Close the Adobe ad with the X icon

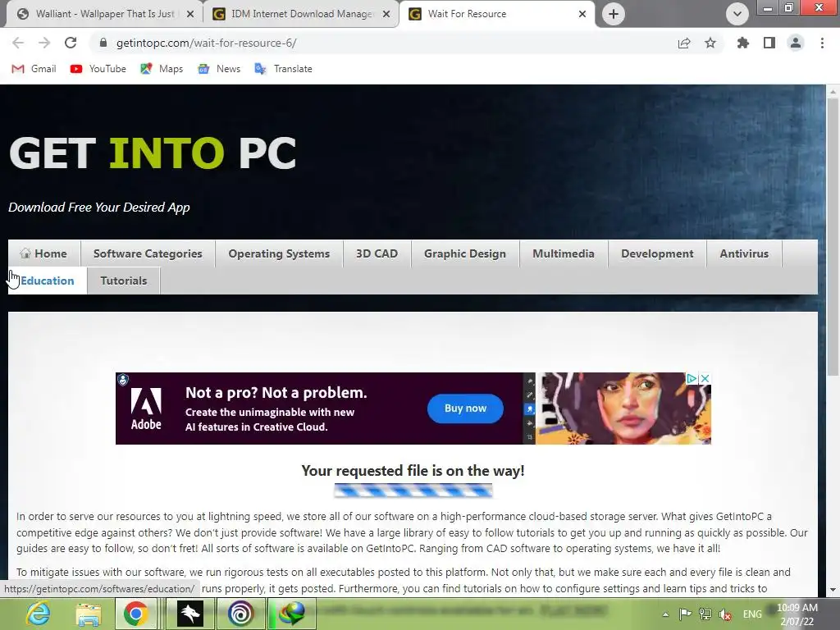(705, 379)
